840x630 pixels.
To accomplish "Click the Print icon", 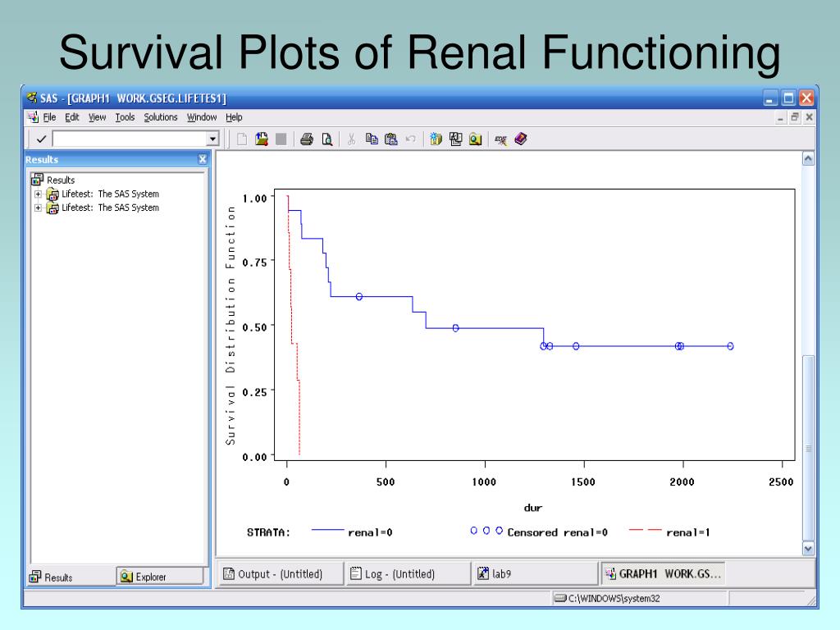I will tap(307, 139).
